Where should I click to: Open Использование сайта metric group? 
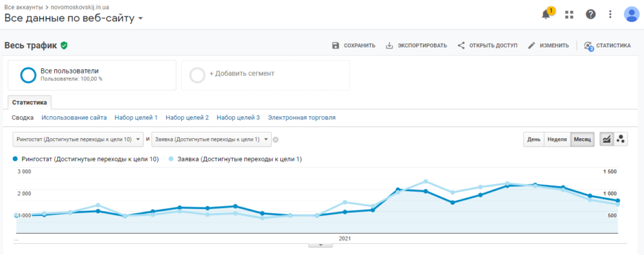tap(74, 117)
